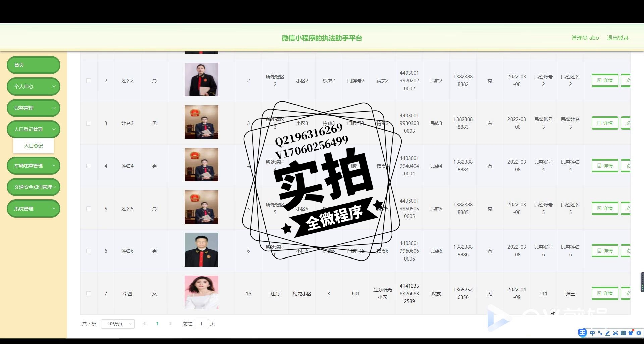Click the 共 7 条 total count text
Viewport: 644px width, 344px height.
[x=89, y=324]
